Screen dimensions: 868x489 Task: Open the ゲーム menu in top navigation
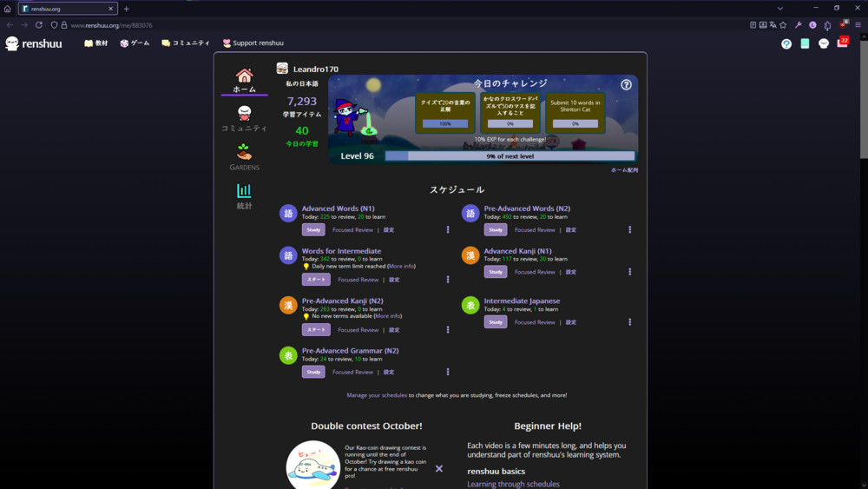135,43
